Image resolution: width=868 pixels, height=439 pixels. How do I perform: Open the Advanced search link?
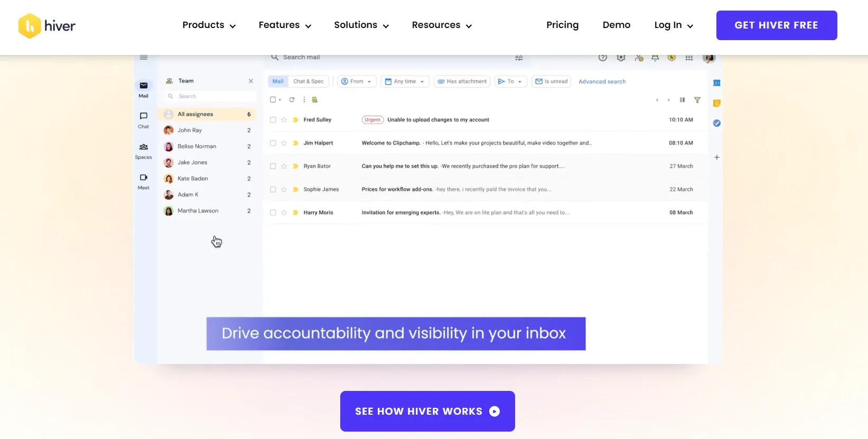tap(602, 81)
